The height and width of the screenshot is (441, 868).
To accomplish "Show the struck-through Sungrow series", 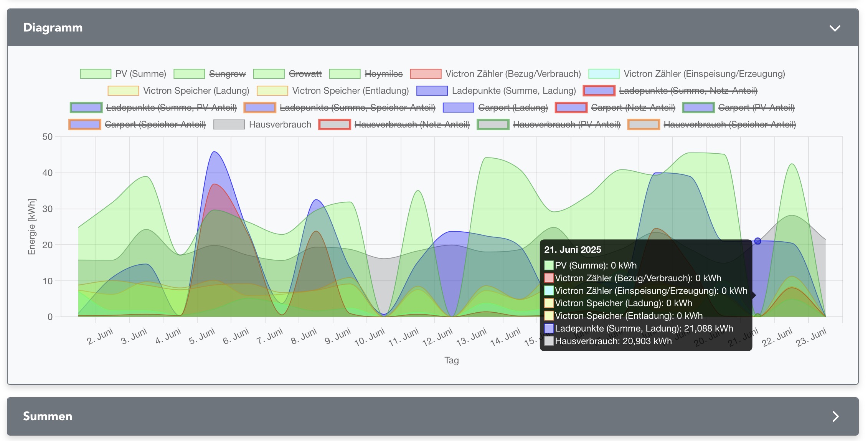I will pyautogui.click(x=227, y=74).
